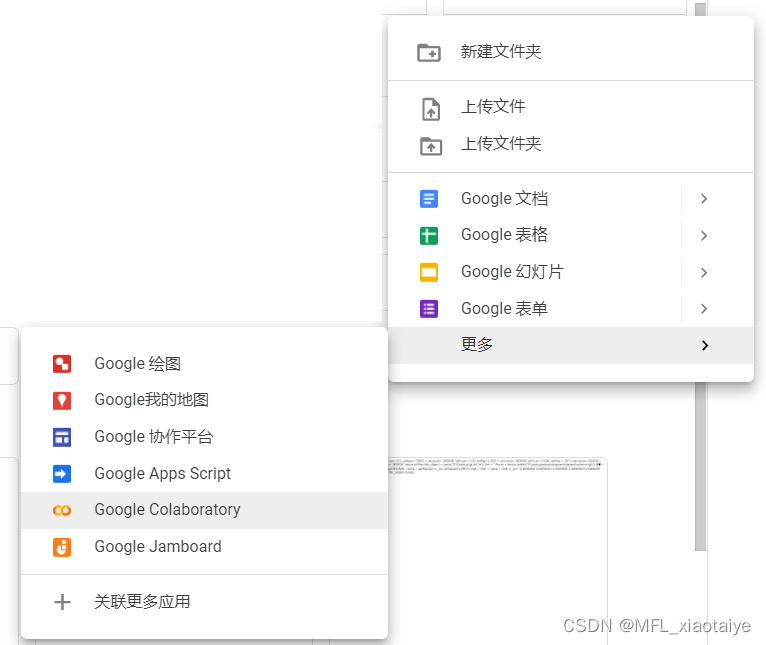The image size is (766, 645).
Task: Click the blue Google Docs icon
Action: point(428,199)
